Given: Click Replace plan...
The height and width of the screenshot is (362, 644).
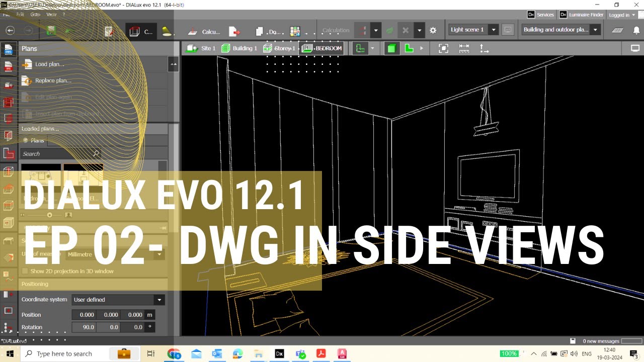Looking at the screenshot, I should pos(47,80).
